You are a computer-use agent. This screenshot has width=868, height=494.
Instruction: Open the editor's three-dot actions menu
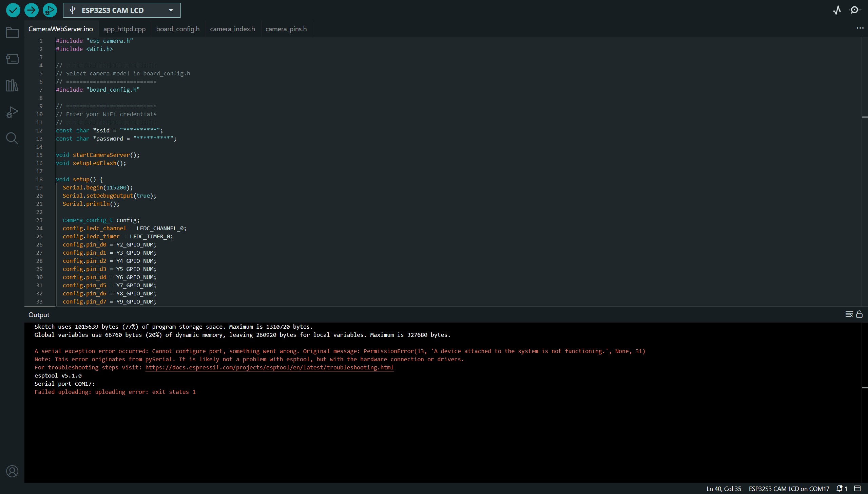(x=860, y=29)
